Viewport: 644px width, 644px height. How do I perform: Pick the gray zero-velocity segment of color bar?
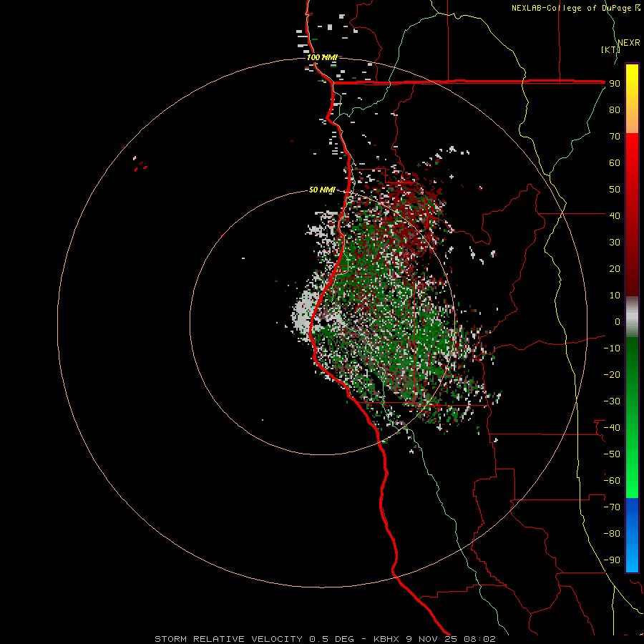coord(632,317)
